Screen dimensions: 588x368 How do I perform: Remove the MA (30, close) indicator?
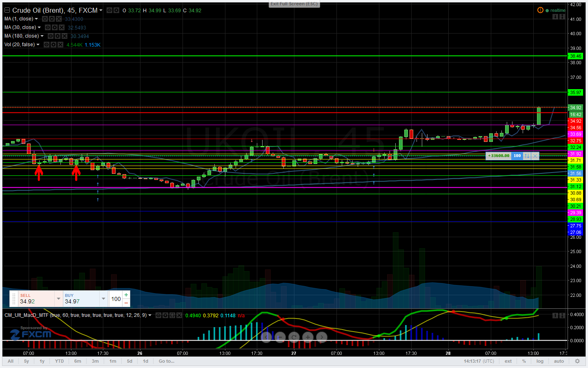[62, 27]
